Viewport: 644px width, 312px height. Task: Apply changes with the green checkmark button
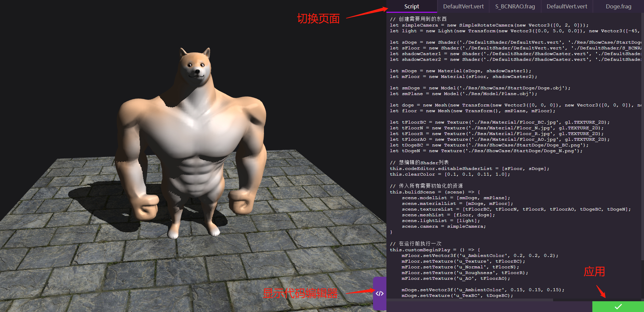click(x=618, y=307)
